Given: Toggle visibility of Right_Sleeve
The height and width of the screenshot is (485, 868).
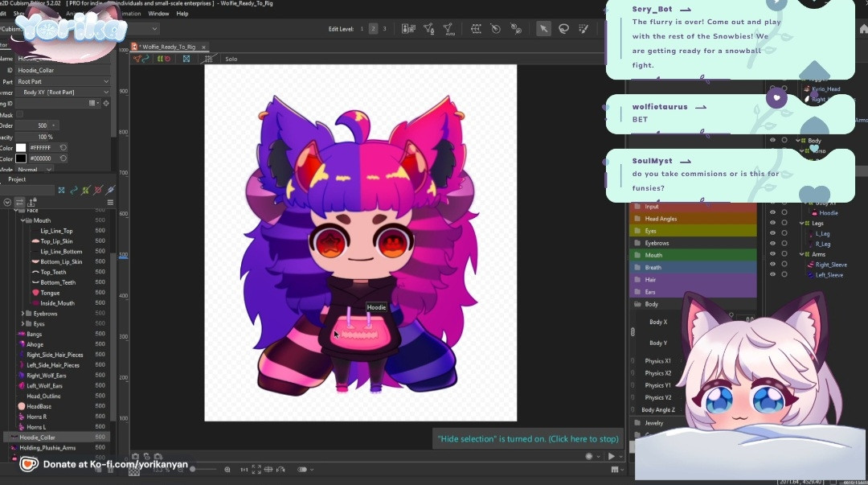Looking at the screenshot, I should (x=773, y=265).
